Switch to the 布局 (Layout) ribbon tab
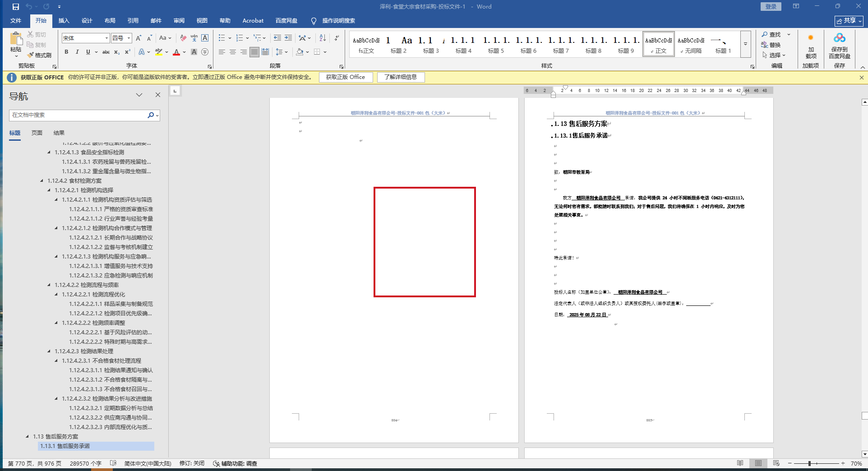 pyautogui.click(x=110, y=21)
